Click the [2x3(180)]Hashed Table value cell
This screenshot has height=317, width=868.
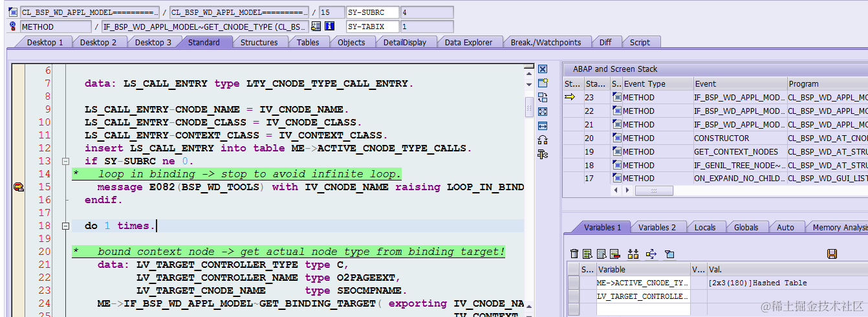[787, 283]
